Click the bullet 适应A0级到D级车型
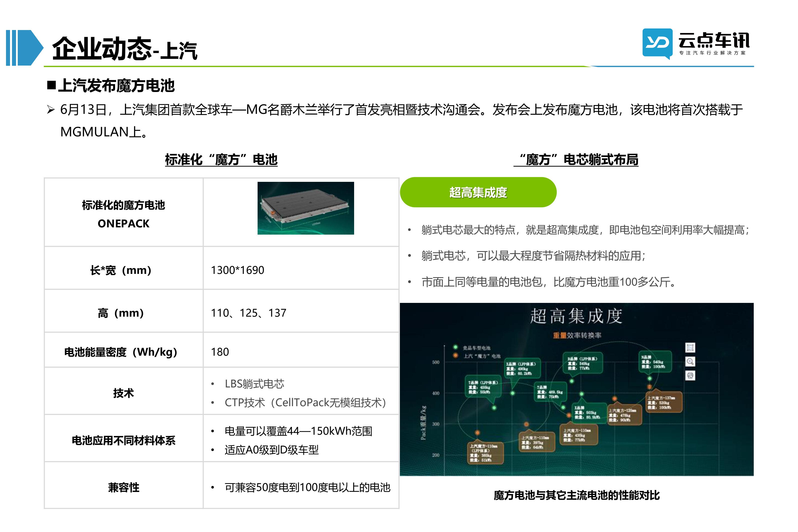Screen dimensions: 798x532 pos(271,450)
